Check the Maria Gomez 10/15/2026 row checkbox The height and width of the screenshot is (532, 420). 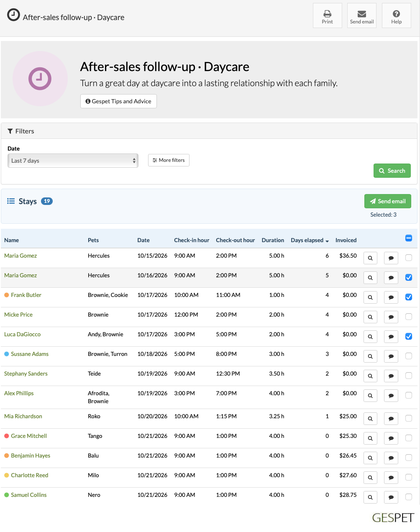(409, 258)
